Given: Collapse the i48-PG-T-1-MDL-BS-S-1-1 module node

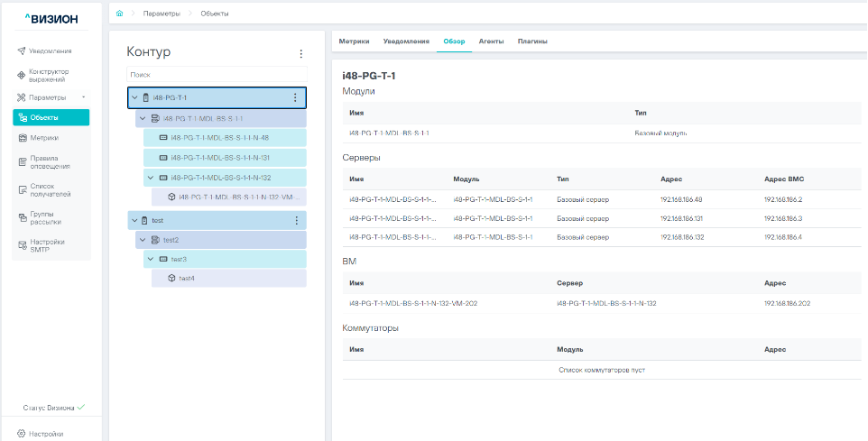Looking at the screenshot, I should pos(142,118).
